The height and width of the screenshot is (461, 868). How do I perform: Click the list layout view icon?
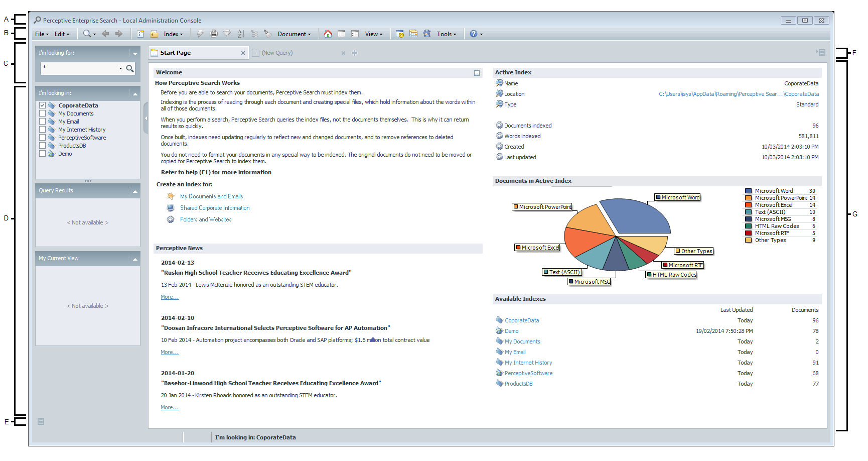point(341,34)
